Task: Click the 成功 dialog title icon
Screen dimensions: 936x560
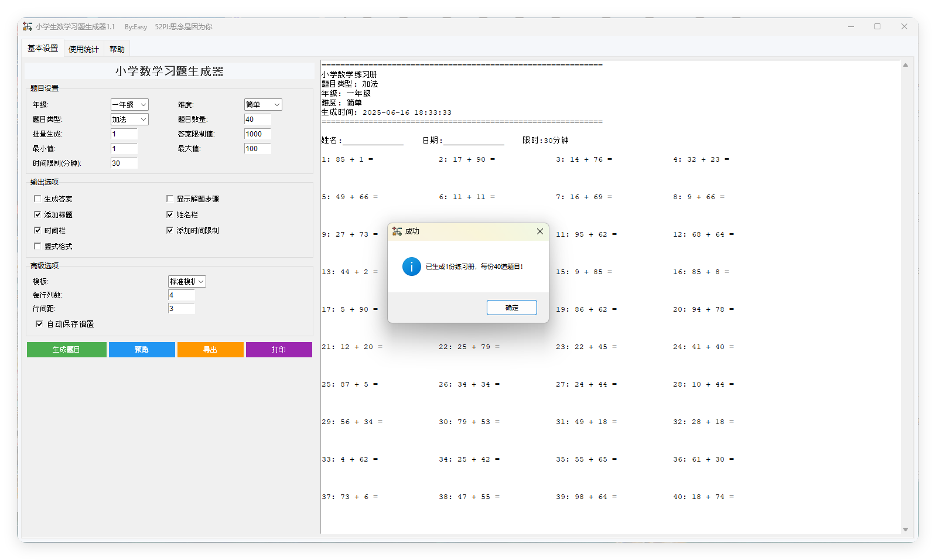Action: 397,231
